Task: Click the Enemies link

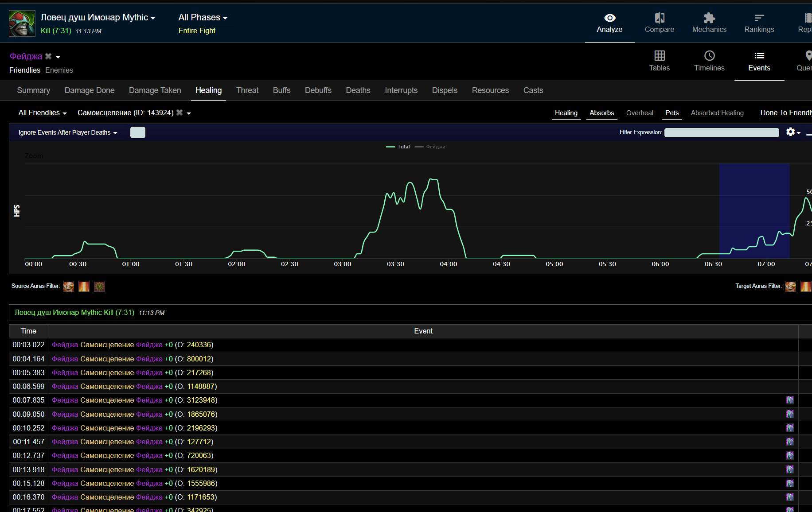Action: [x=59, y=70]
